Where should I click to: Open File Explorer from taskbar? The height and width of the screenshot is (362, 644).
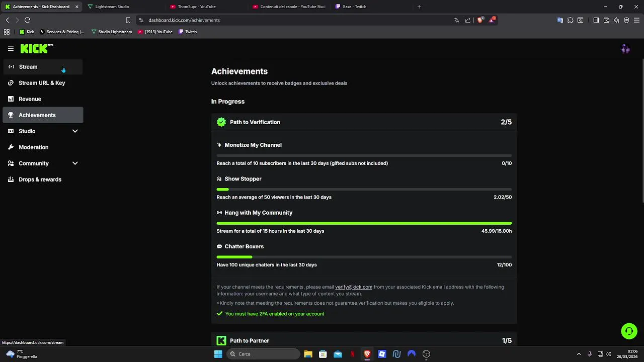[308, 354]
